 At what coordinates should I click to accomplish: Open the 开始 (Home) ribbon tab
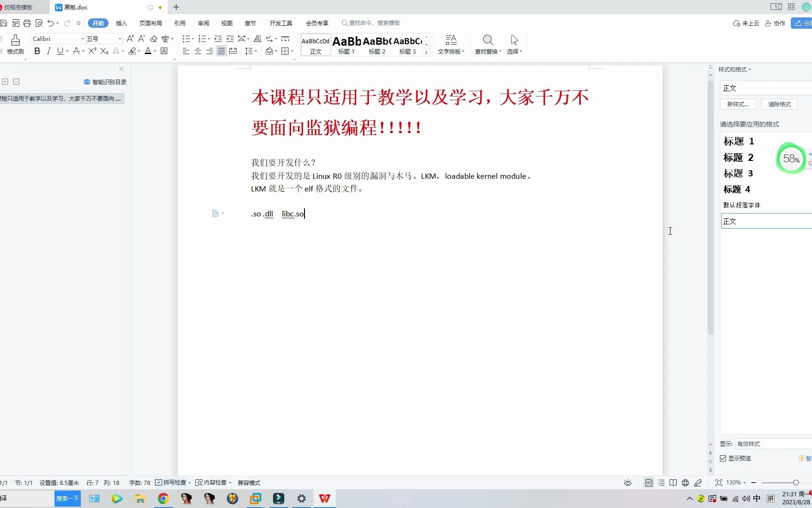(98, 23)
